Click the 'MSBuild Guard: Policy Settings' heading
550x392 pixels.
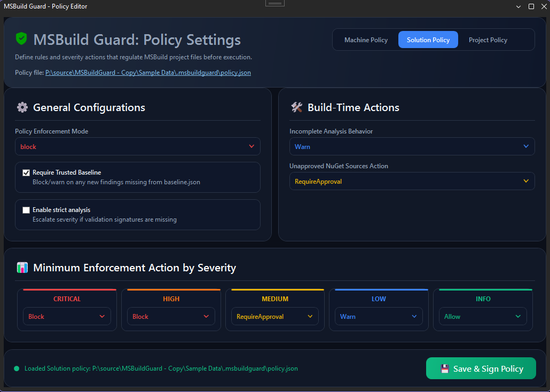coord(137,40)
